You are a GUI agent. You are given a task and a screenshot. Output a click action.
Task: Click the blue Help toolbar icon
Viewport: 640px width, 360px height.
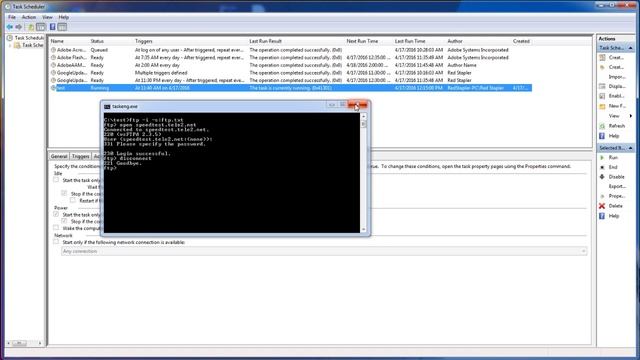coord(52,27)
